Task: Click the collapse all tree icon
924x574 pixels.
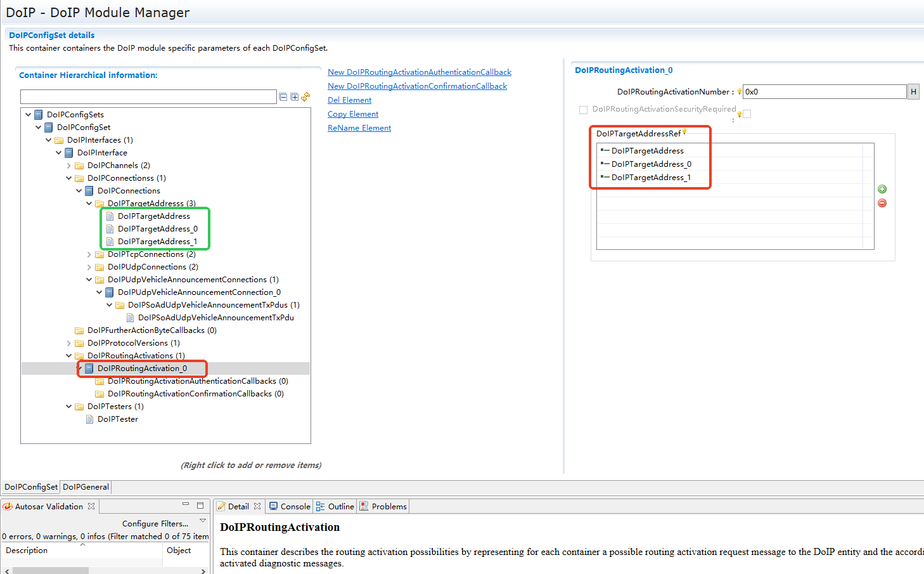Action: pos(283,97)
